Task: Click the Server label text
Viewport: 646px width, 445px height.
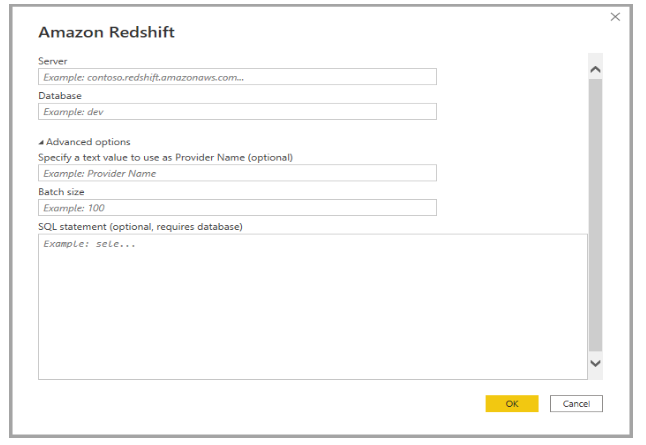Action: [53, 61]
